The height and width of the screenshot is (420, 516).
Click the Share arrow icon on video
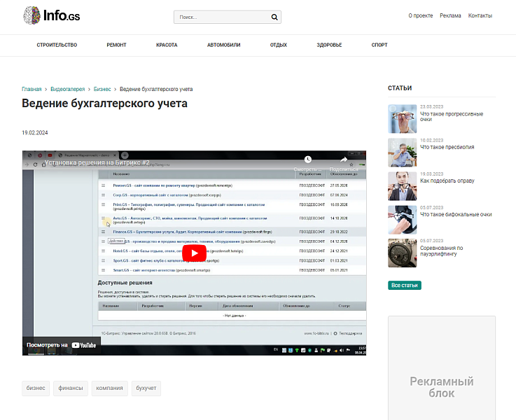tap(344, 160)
